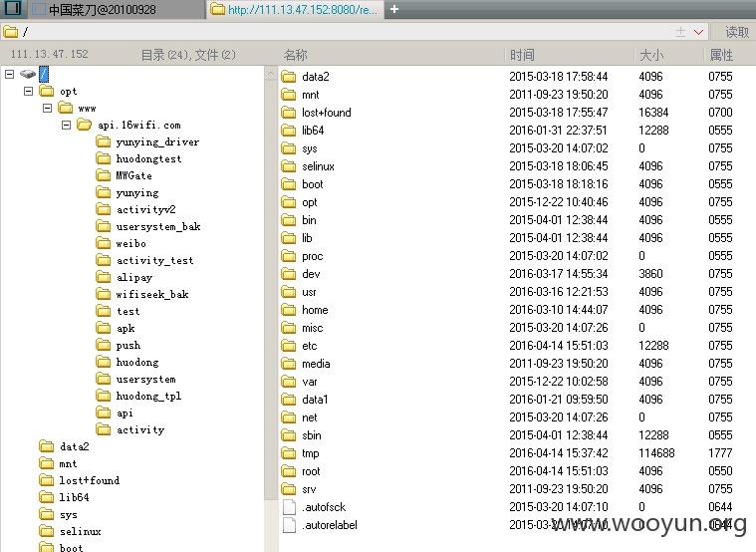The image size is (756, 552).
Task: Click the 3860 size value of dev
Action: [x=650, y=274]
